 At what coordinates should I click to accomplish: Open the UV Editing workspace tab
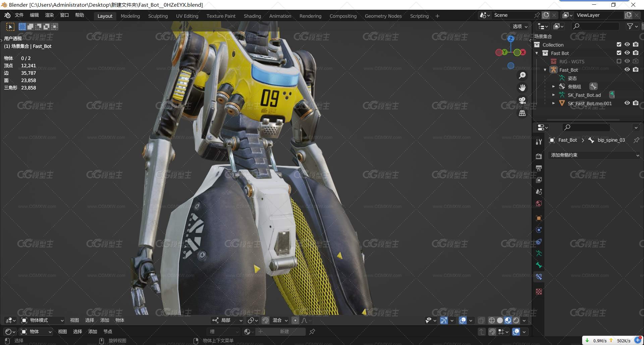(x=187, y=16)
